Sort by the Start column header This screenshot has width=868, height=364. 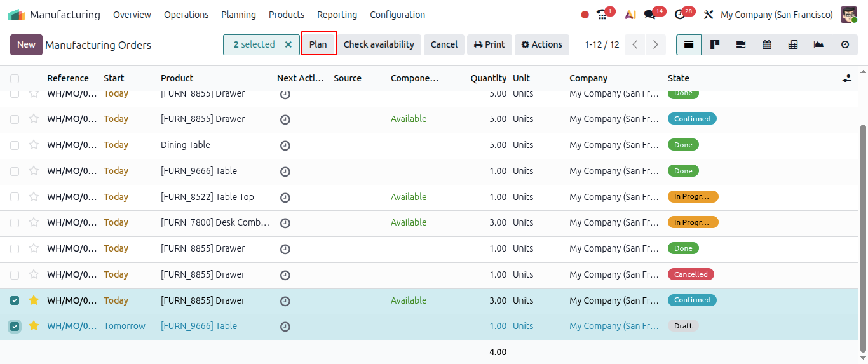(x=114, y=78)
